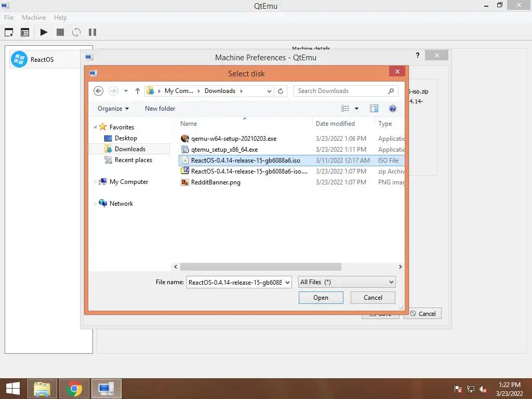
Task: Select Network in navigation pane
Action: point(121,204)
